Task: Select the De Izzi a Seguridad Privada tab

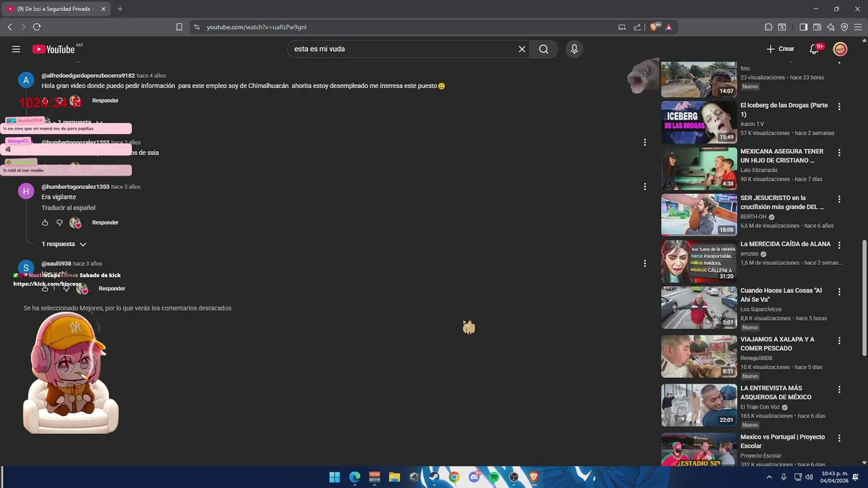Action: point(57,9)
